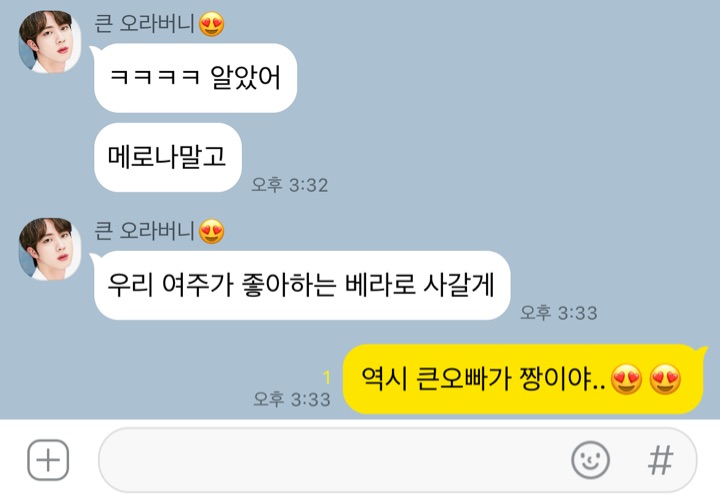This screenshot has width=720, height=496.
Task: Open the emoticon smiley picker
Action: click(590, 460)
